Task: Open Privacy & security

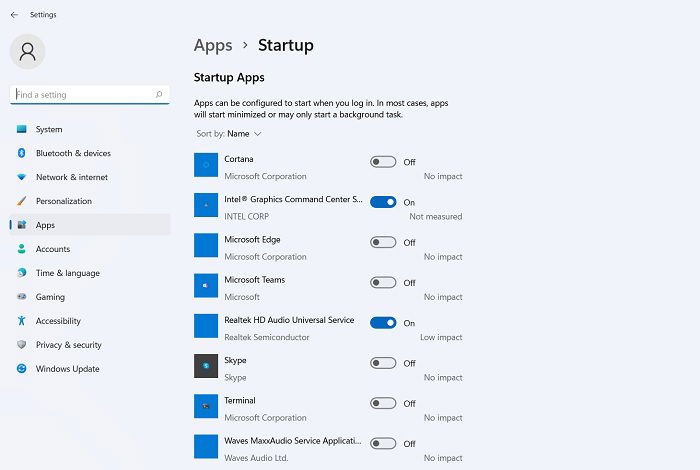Action: (90, 345)
